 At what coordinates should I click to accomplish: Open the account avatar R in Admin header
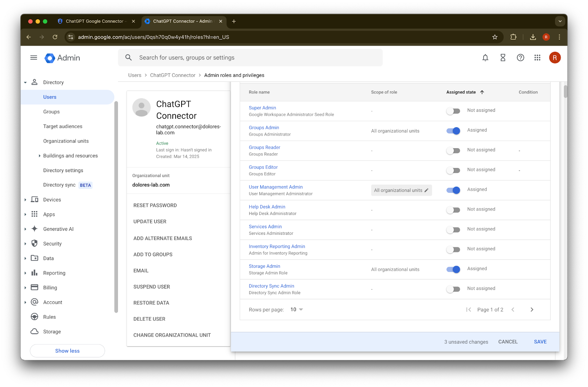pyautogui.click(x=555, y=58)
